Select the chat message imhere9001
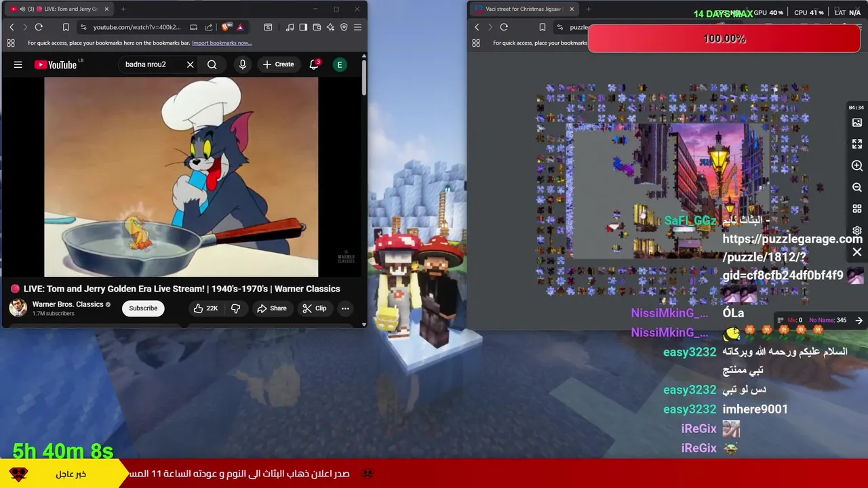 [755, 409]
